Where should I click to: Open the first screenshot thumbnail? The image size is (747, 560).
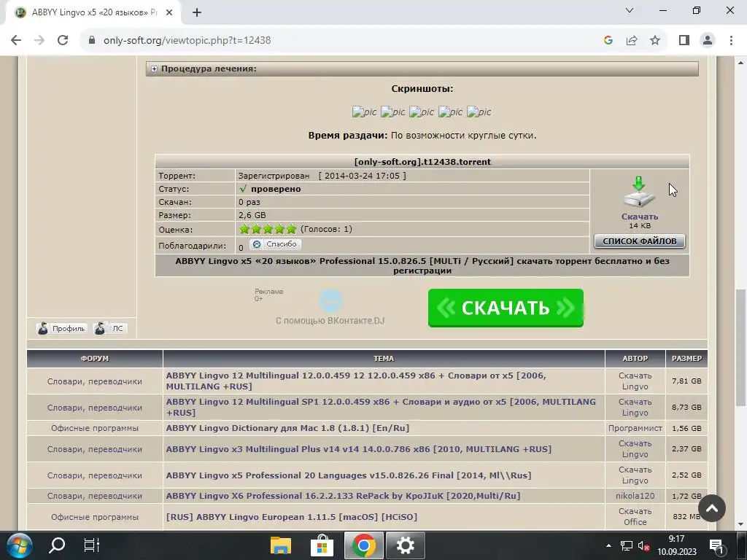click(364, 112)
